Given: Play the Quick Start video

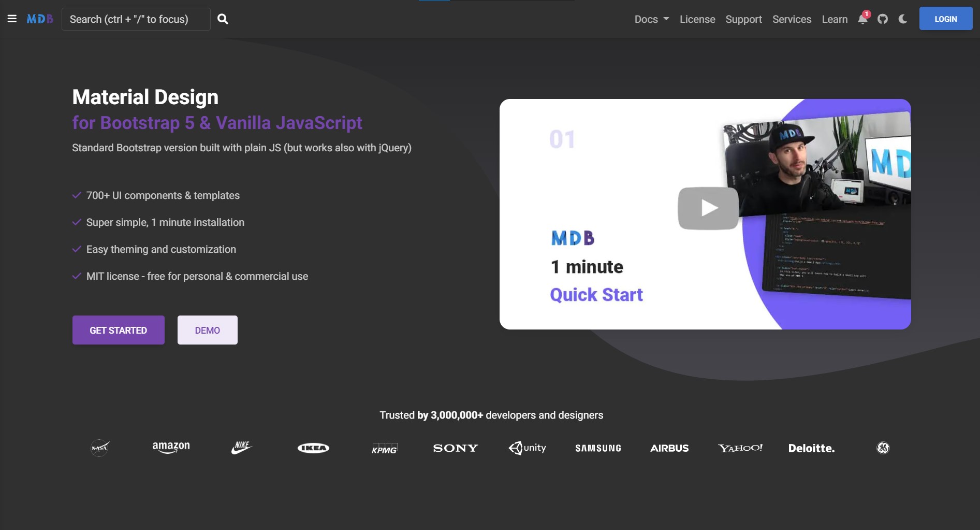Looking at the screenshot, I should (x=708, y=208).
